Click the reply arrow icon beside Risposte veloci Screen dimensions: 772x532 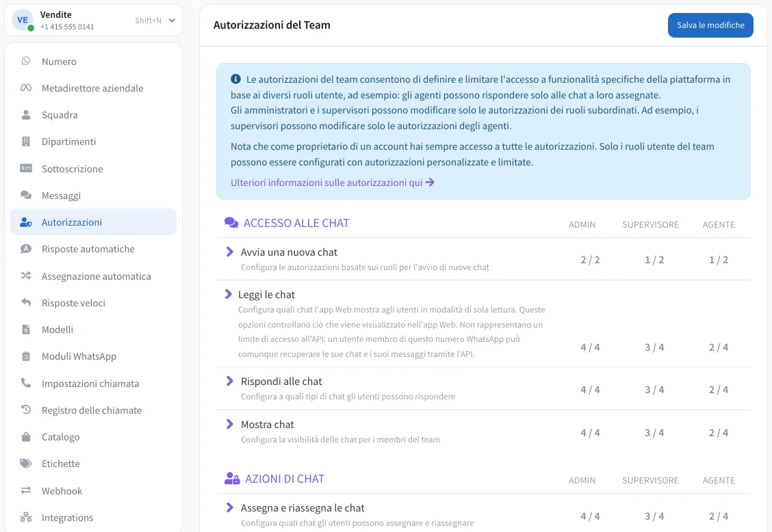[26, 302]
